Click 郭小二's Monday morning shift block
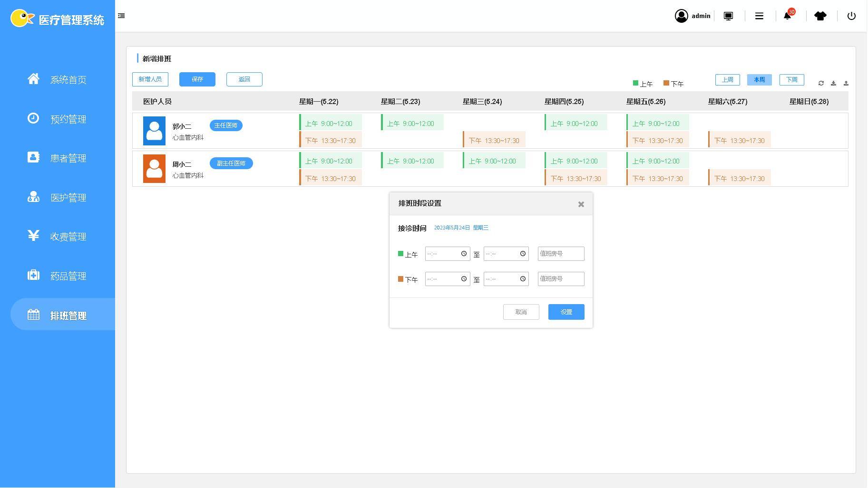Viewport: 868px width, 488px height. tap(331, 123)
